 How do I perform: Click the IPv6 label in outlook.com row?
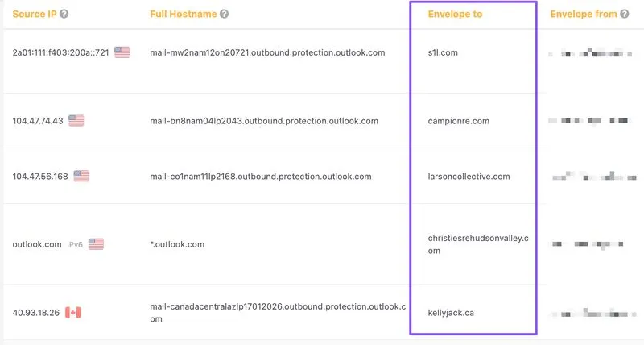coord(75,245)
